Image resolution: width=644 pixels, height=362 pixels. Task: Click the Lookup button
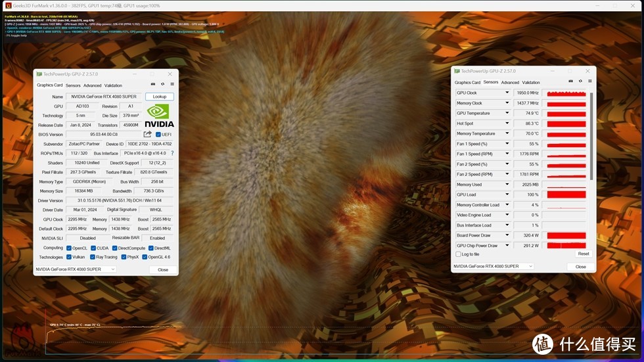tap(159, 97)
